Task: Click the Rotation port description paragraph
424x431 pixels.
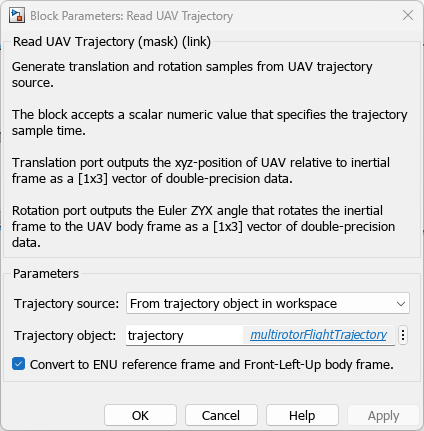Action: [x=203, y=227]
